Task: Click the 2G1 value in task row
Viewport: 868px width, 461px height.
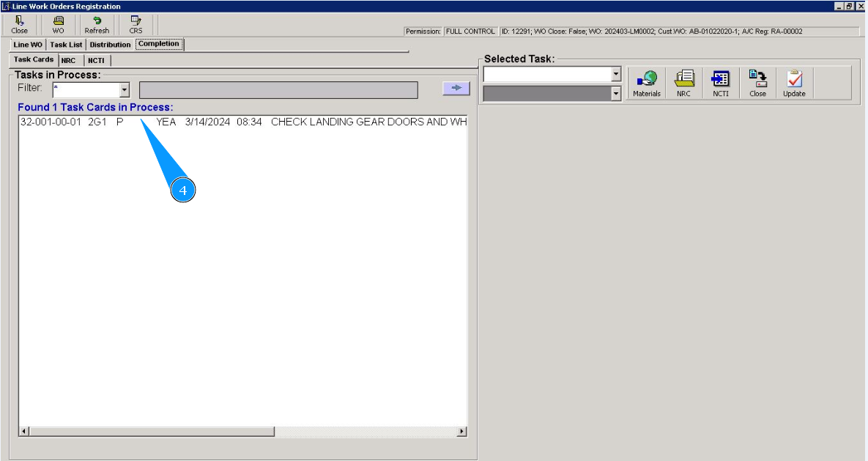Action: click(97, 122)
